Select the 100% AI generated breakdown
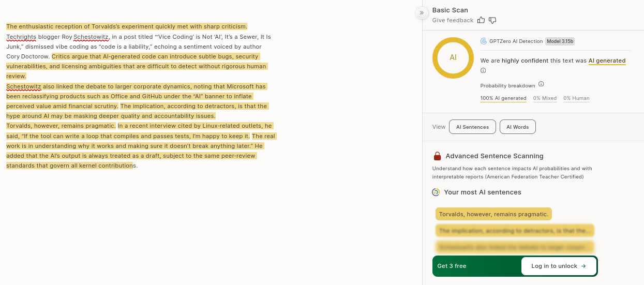Screen dimensions: 644x285 click(503, 98)
